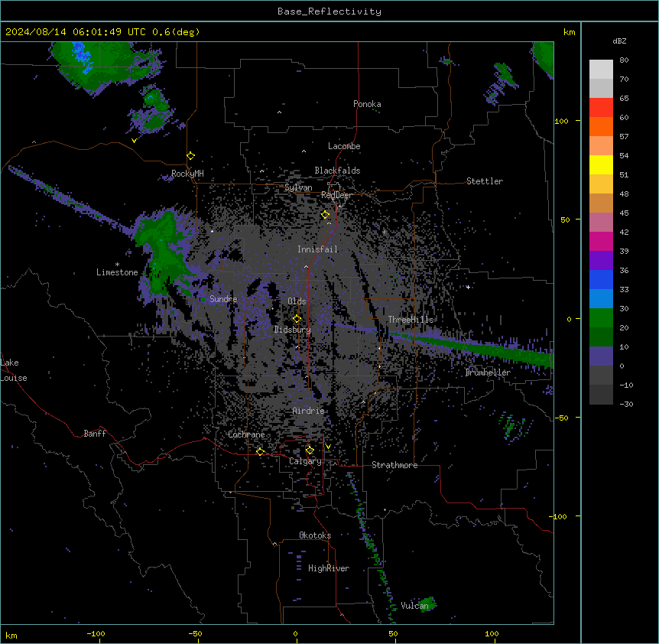This screenshot has height=644, width=659.
Task: Select the Drumheller label
Action: coord(488,372)
